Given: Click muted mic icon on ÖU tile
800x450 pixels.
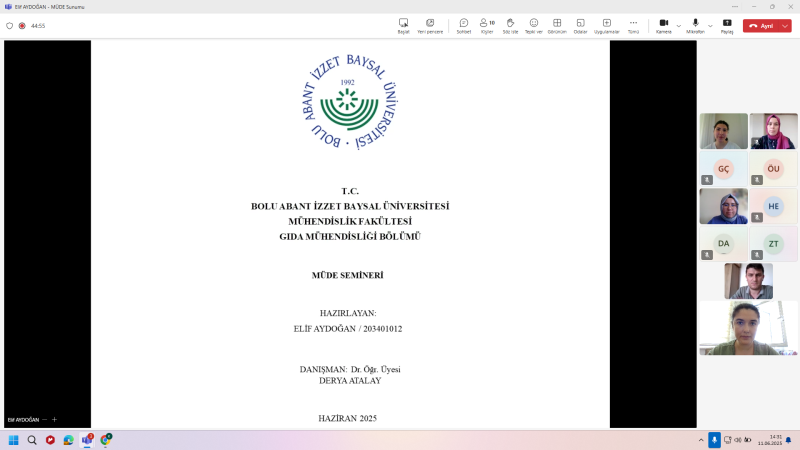Looking at the screenshot, I should pos(757,180).
